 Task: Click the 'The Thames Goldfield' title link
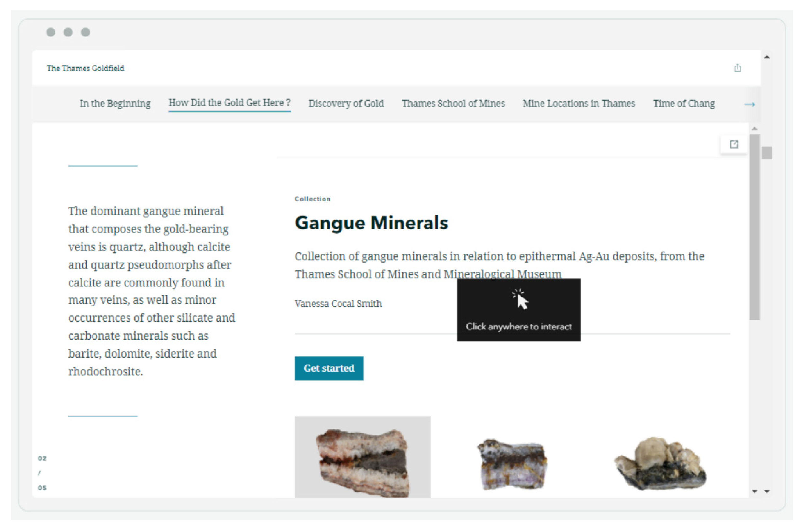click(86, 68)
